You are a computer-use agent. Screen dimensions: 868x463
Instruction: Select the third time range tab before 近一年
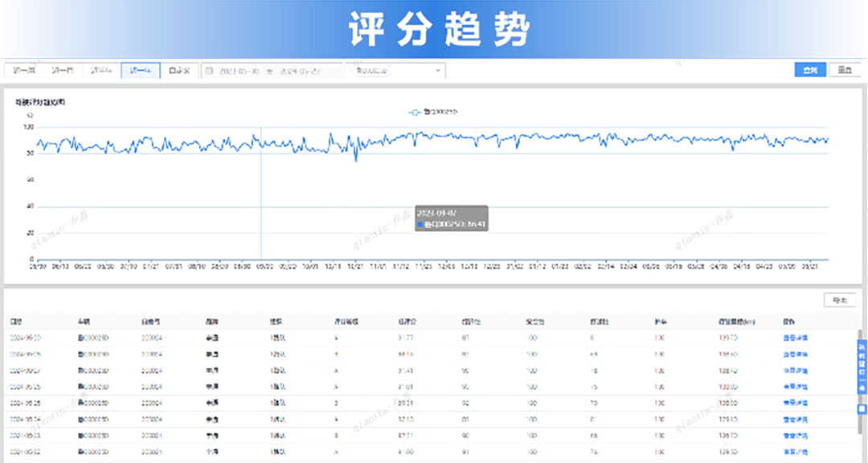[x=101, y=71]
